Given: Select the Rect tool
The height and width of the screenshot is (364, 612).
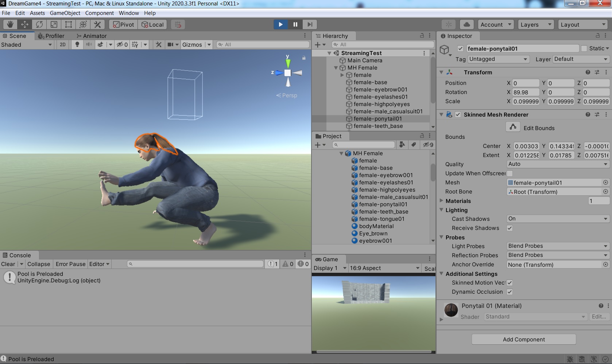Looking at the screenshot, I should (69, 24).
